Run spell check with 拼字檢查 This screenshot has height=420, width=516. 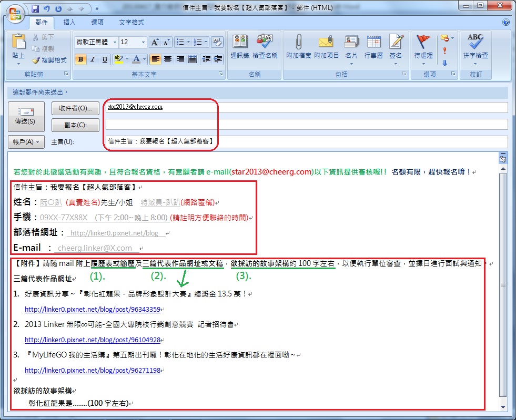pyautogui.click(x=475, y=49)
